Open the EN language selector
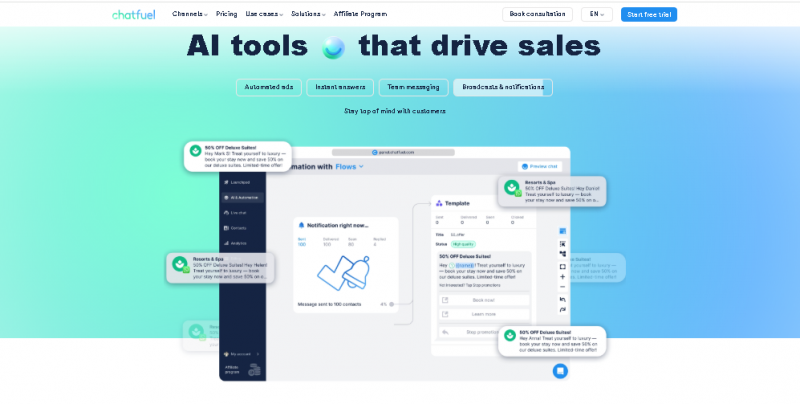Screen dimensions: 800x404 [x=597, y=14]
